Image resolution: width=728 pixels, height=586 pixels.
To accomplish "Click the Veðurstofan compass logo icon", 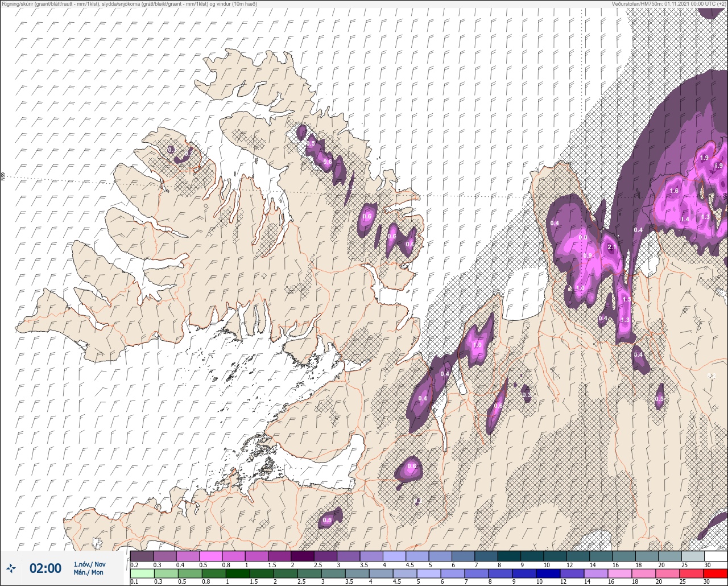I will click(x=11, y=568).
